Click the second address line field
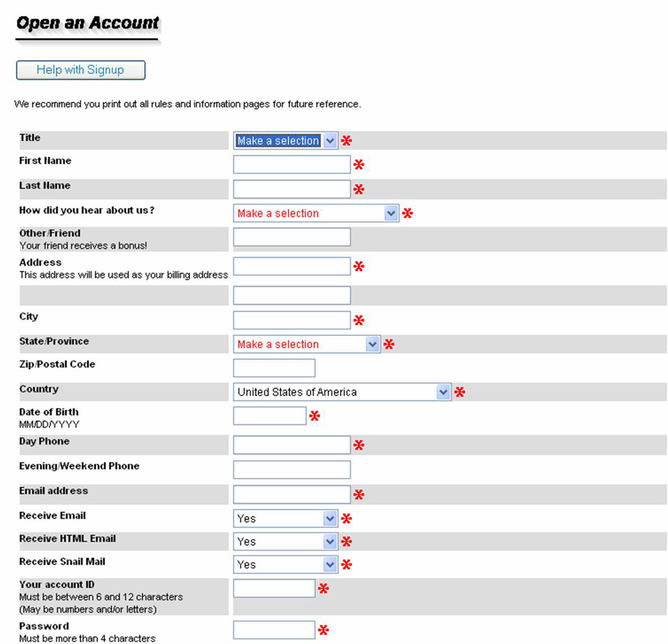This screenshot has width=668, height=644. 291,296
